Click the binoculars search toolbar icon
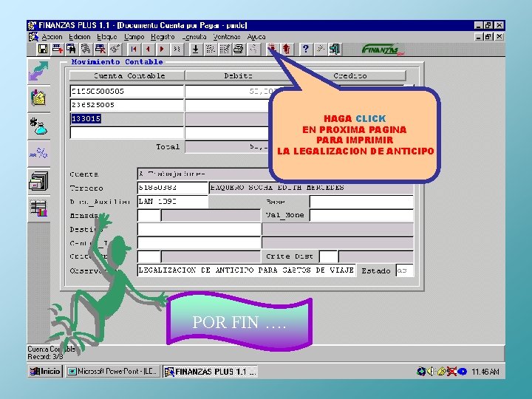The image size is (532, 399). pos(71,50)
